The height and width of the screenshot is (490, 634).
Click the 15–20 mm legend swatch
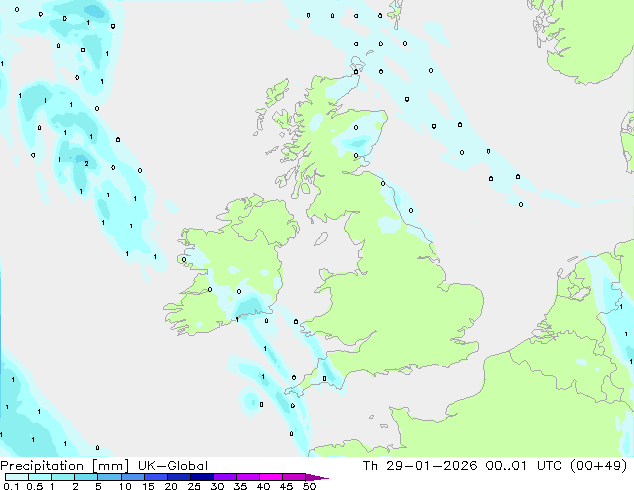[x=155, y=477]
